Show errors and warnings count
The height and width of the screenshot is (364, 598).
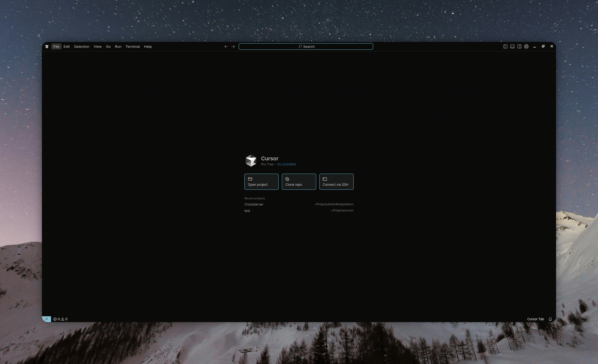[x=60, y=319]
